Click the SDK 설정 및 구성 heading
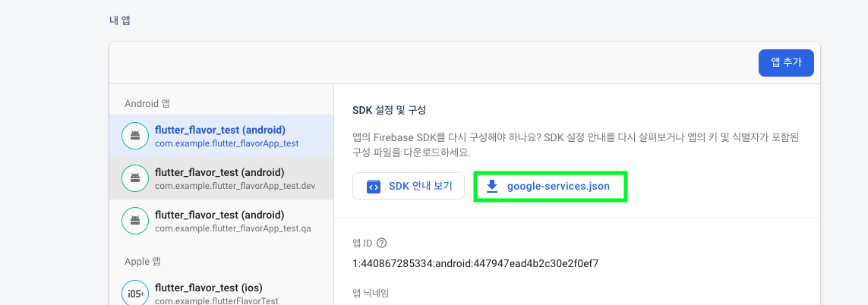Image resolution: width=868 pixels, height=305 pixels. pos(389,110)
